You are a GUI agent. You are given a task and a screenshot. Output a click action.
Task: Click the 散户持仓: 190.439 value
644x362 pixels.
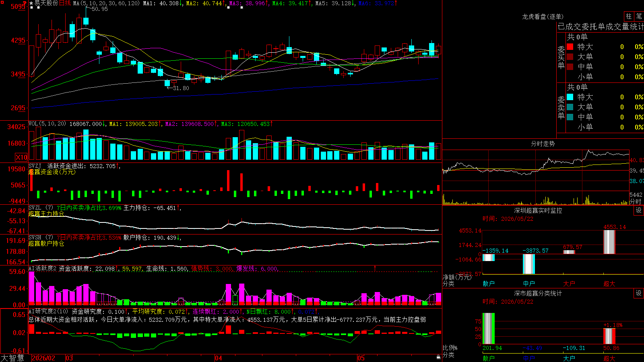152,238
